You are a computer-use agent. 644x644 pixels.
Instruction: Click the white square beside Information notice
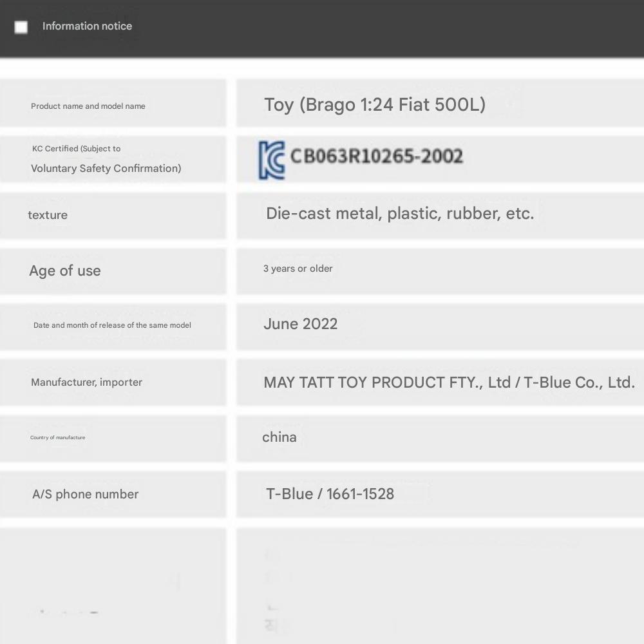[21, 27]
